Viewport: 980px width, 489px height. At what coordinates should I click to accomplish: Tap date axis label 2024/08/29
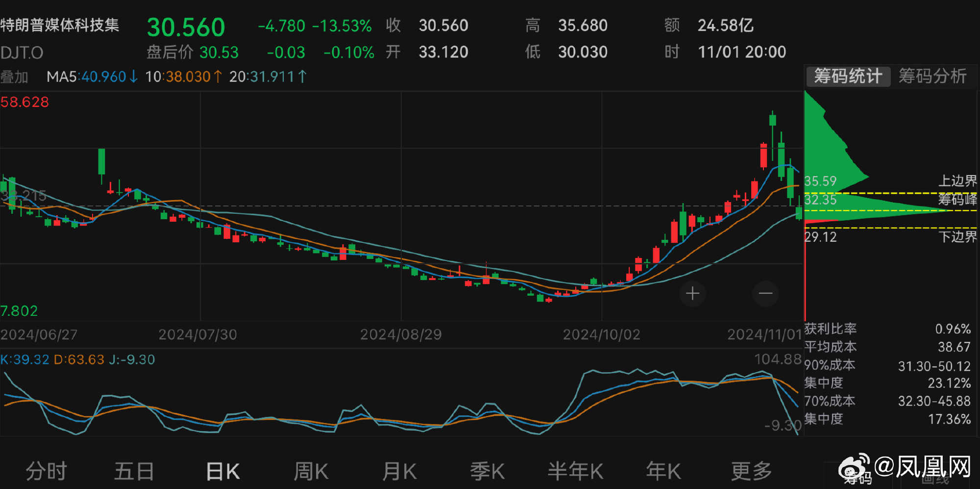401,335
